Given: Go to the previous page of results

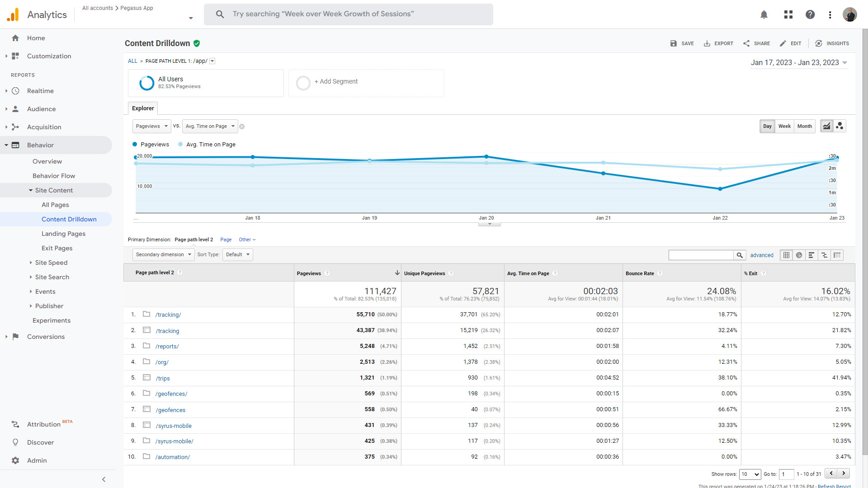Looking at the screenshot, I should tap(831, 474).
